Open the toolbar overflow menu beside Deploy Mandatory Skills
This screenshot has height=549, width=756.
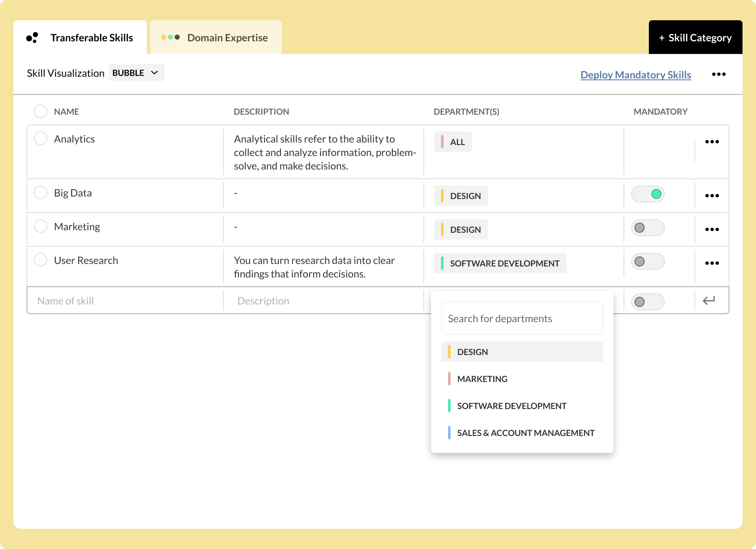pos(719,74)
